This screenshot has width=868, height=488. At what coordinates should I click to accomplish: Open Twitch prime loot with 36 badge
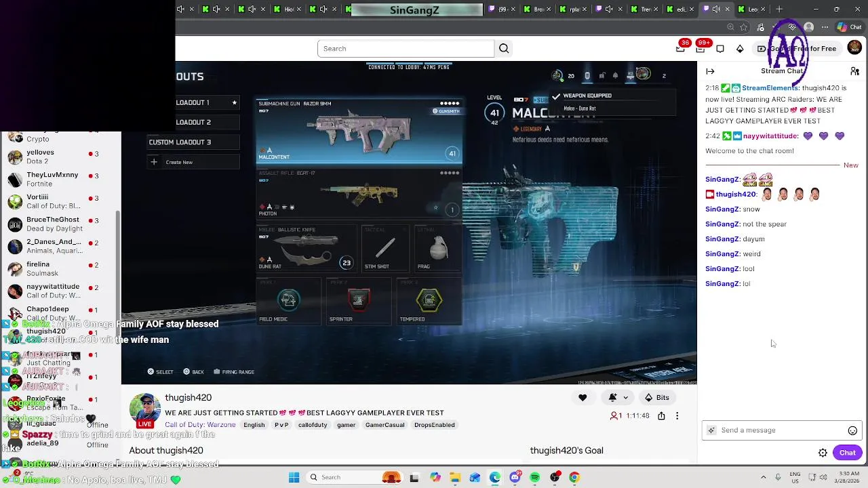pos(681,48)
